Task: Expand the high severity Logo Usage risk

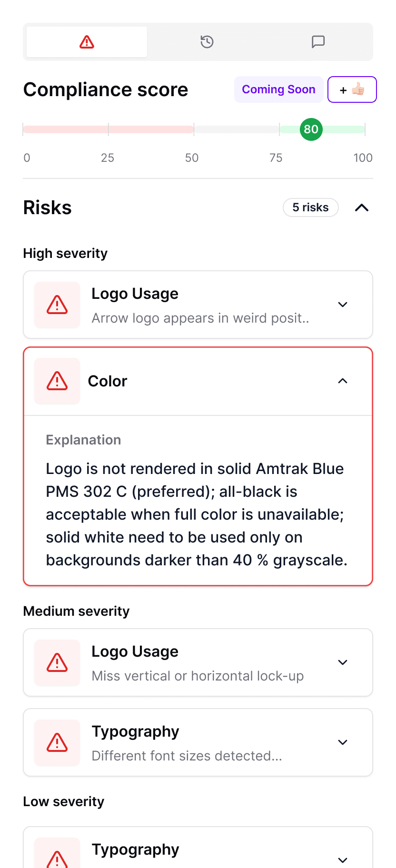Action: tap(343, 305)
